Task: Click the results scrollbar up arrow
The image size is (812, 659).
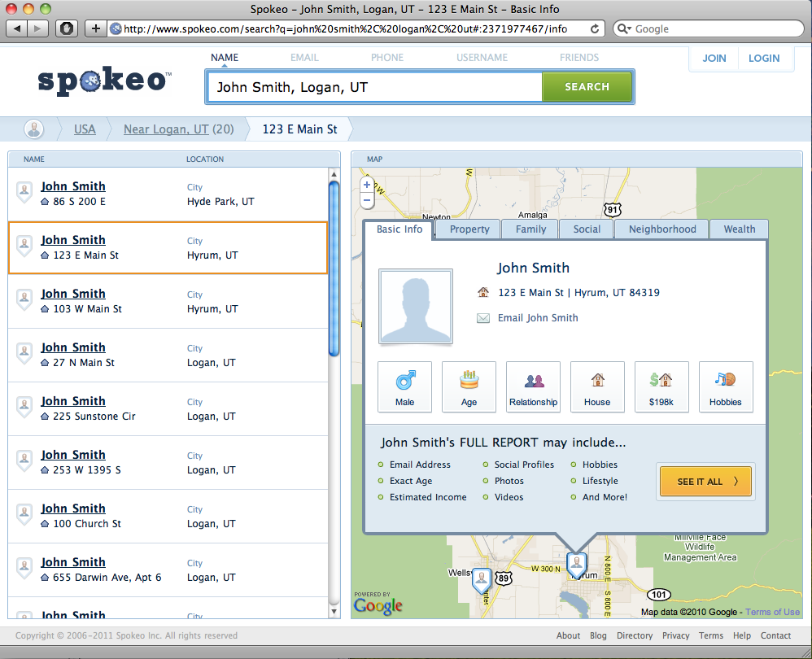Action: click(x=334, y=174)
